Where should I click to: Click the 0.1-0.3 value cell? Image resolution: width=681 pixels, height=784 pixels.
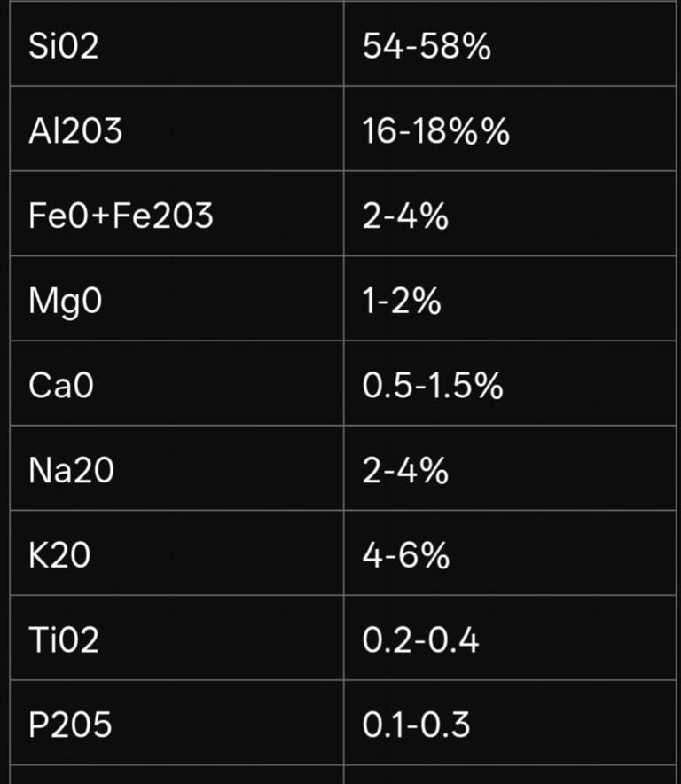pyautogui.click(x=510, y=723)
